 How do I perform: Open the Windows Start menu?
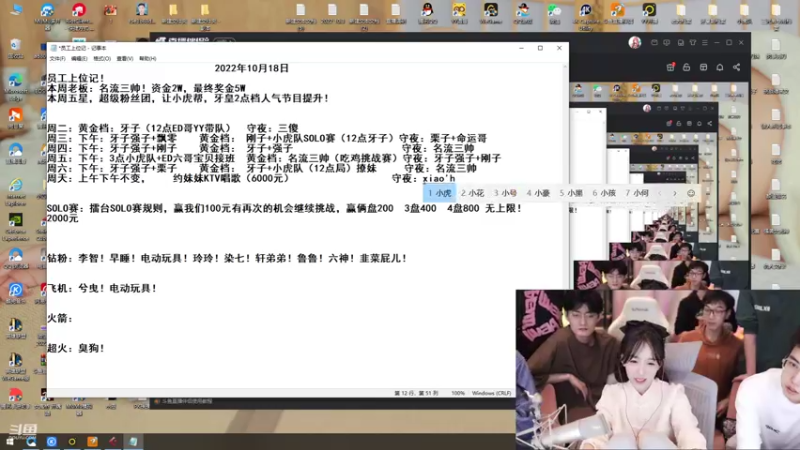[10, 441]
